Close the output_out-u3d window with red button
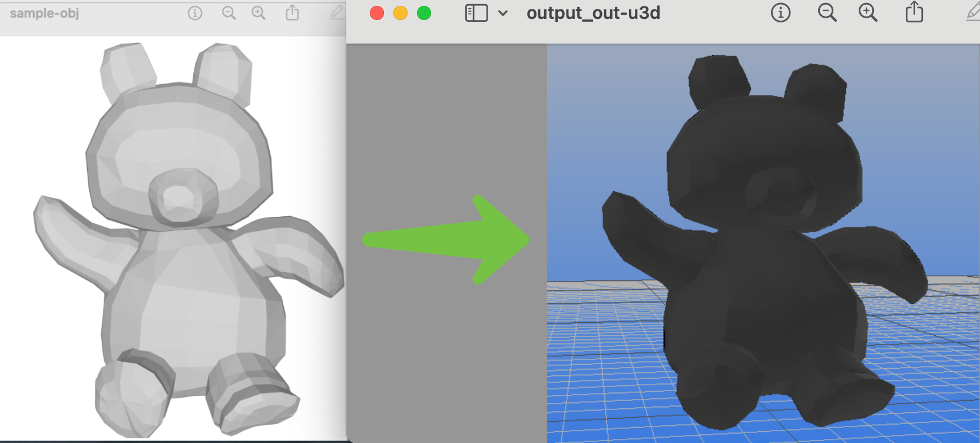Image resolution: width=980 pixels, height=443 pixels. 377,13
